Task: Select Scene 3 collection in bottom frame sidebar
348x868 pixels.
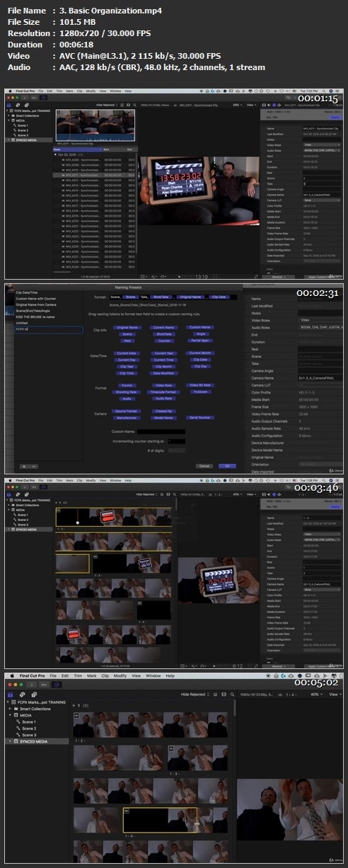Action: coord(28,735)
